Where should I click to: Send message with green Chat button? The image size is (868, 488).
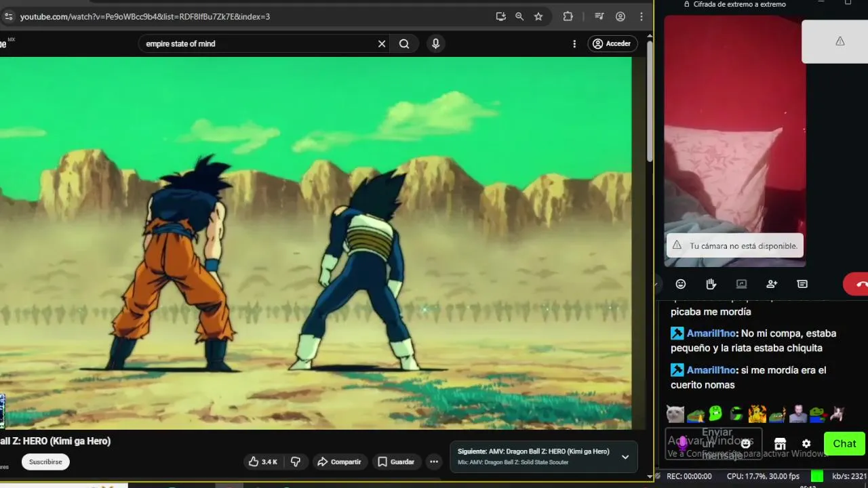click(x=844, y=443)
